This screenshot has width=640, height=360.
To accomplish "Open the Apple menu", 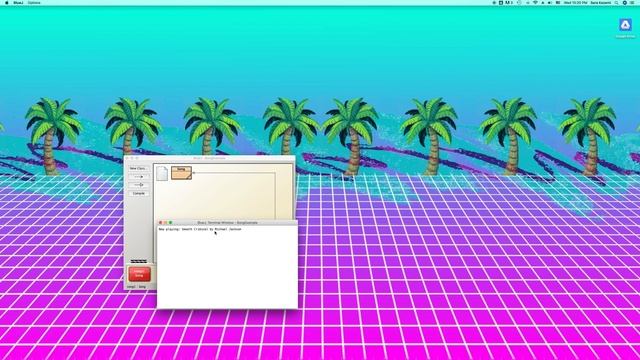I will coord(6,2).
